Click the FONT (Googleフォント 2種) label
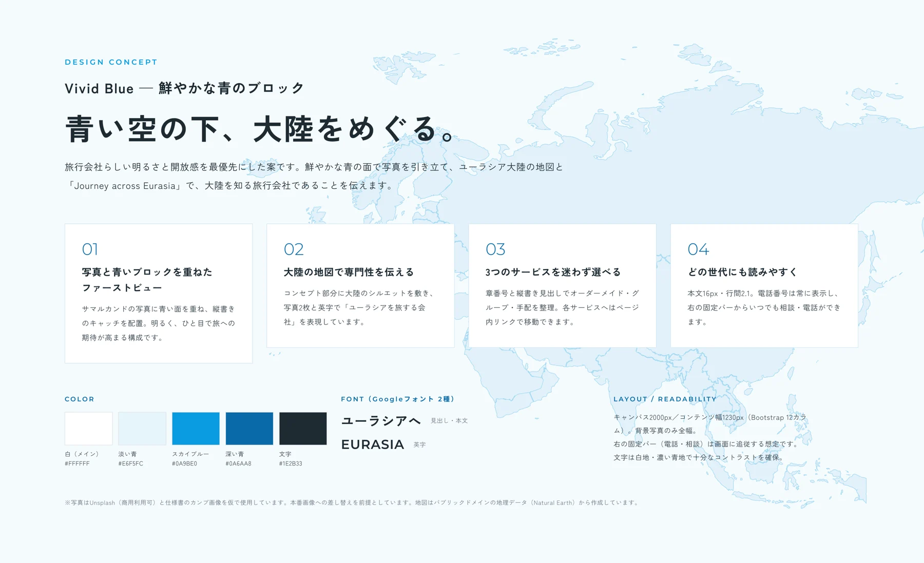The height and width of the screenshot is (563, 924). click(x=398, y=399)
